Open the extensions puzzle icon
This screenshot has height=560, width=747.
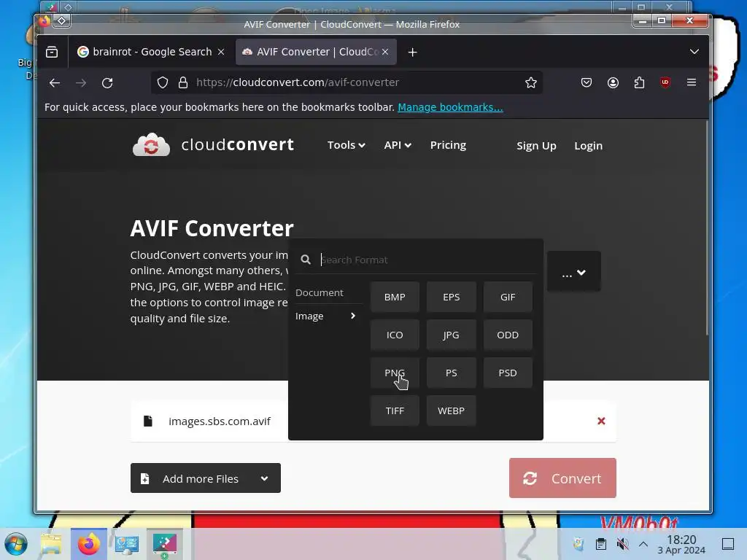click(639, 83)
